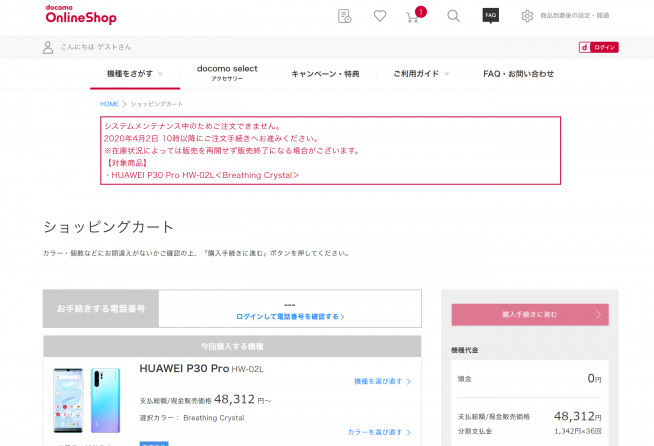Click ログインして電話番号を確認する link
The width and height of the screenshot is (654, 446).
[x=290, y=317]
